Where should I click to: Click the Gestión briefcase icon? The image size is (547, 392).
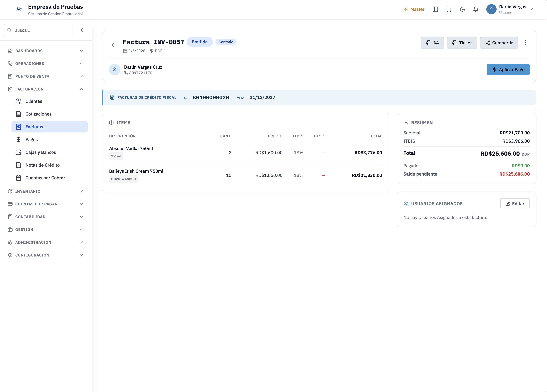click(10, 229)
